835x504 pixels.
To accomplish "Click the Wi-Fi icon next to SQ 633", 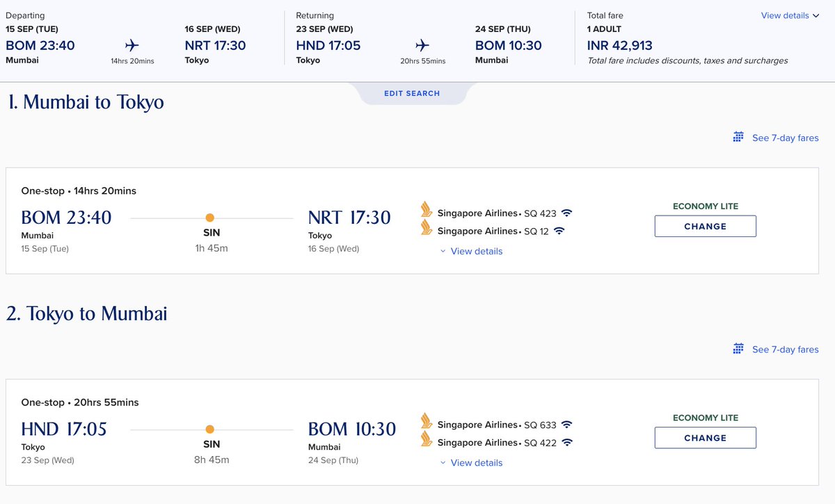I will (566, 425).
